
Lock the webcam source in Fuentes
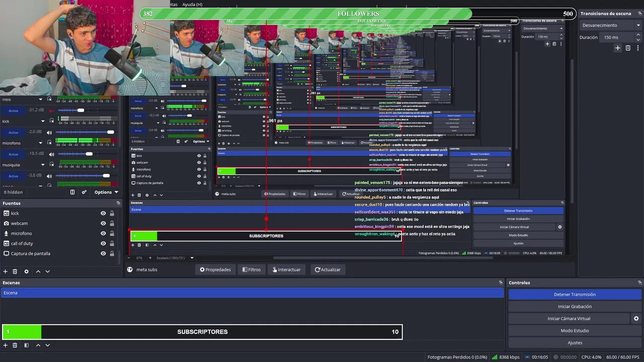(112, 223)
